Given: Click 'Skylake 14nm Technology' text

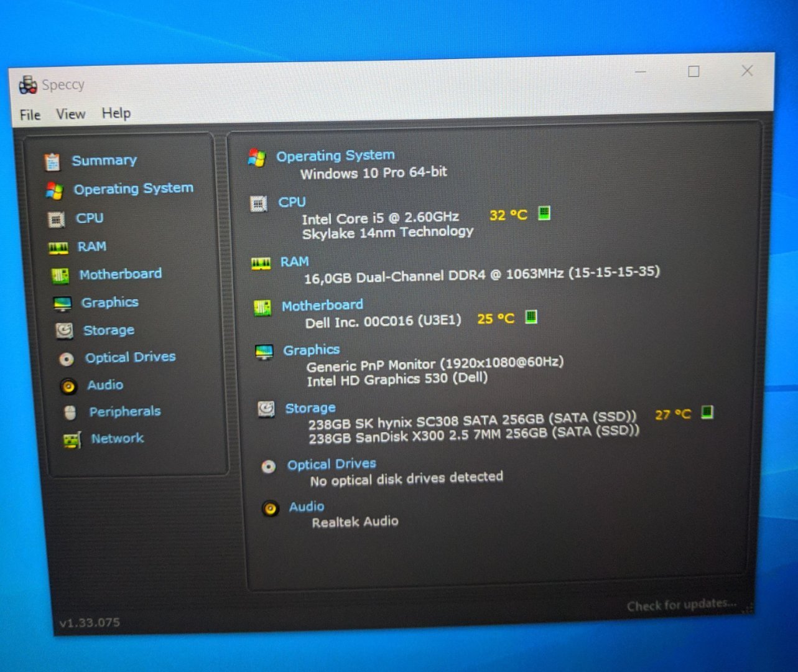Looking at the screenshot, I should pos(387,233).
